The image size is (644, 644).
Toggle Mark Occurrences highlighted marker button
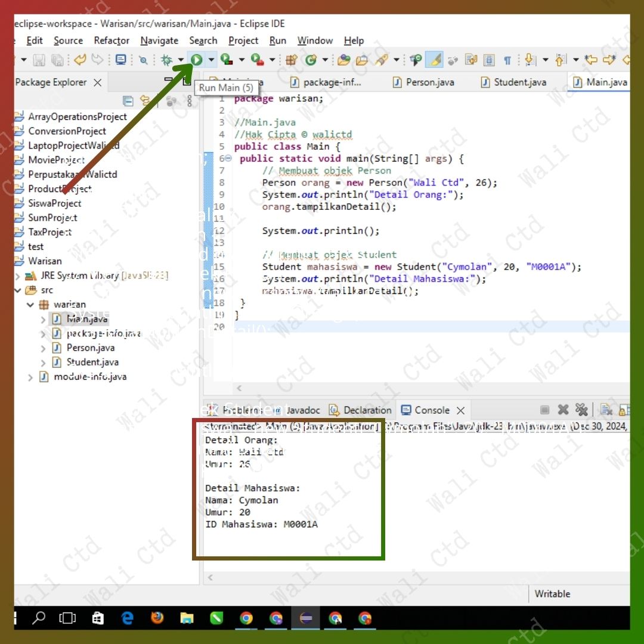[x=435, y=60]
